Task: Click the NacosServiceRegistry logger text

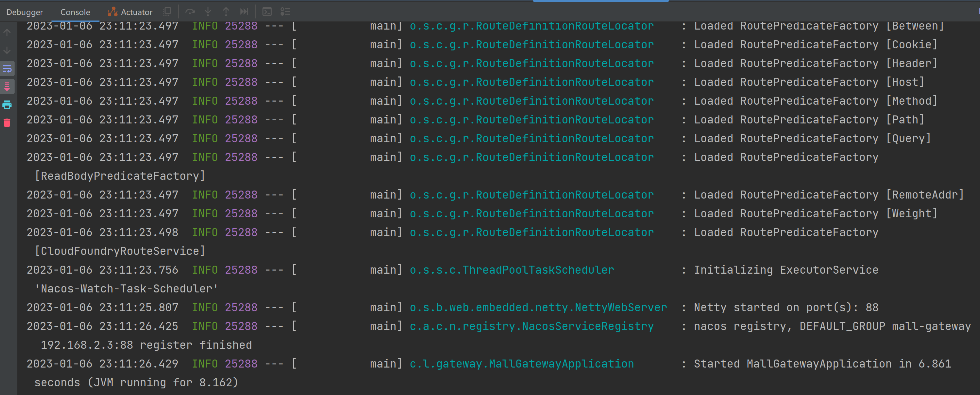Action: point(531,326)
